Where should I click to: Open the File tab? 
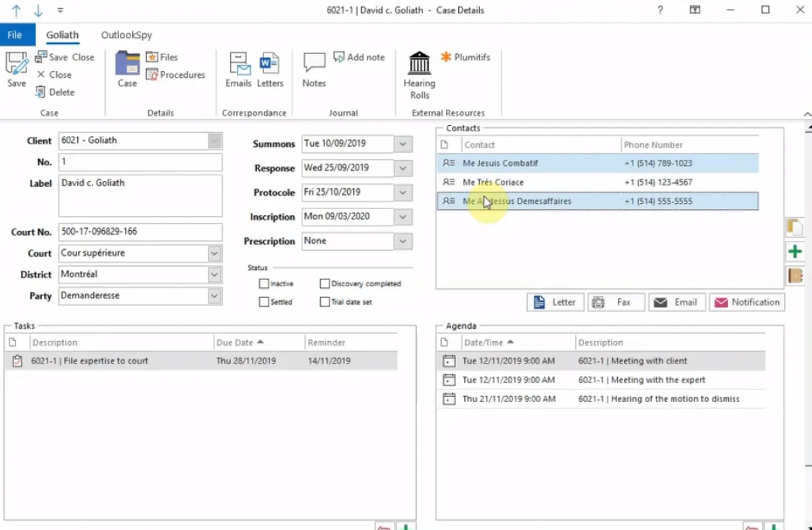point(15,35)
